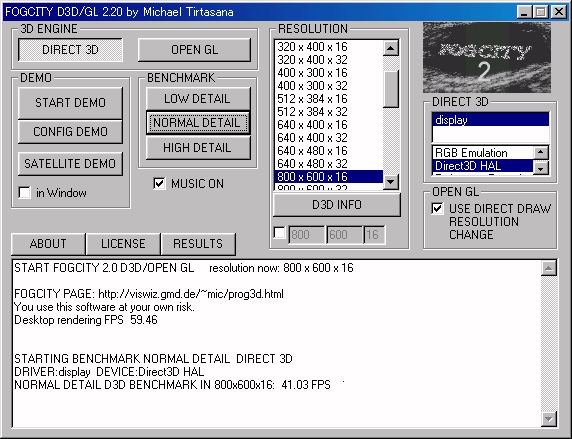Screen dimensions: 572x439
Task: Enable custom resolution checkbox beside 800 field
Action: click(279, 233)
